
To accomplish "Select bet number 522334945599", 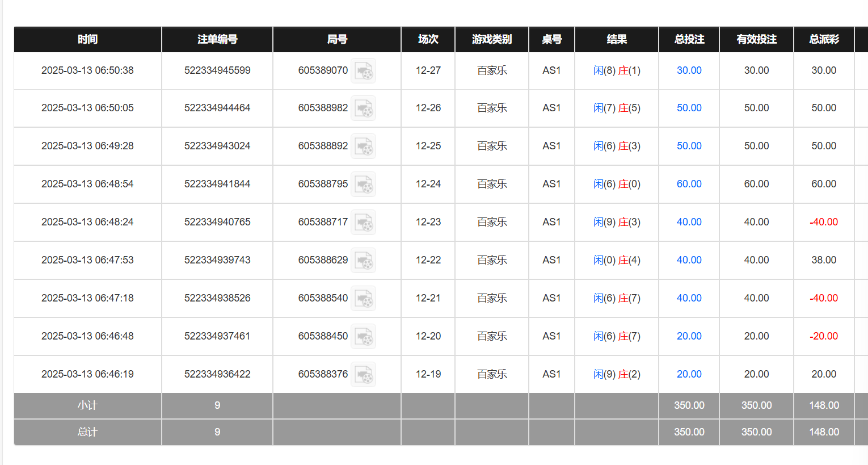I will (217, 70).
